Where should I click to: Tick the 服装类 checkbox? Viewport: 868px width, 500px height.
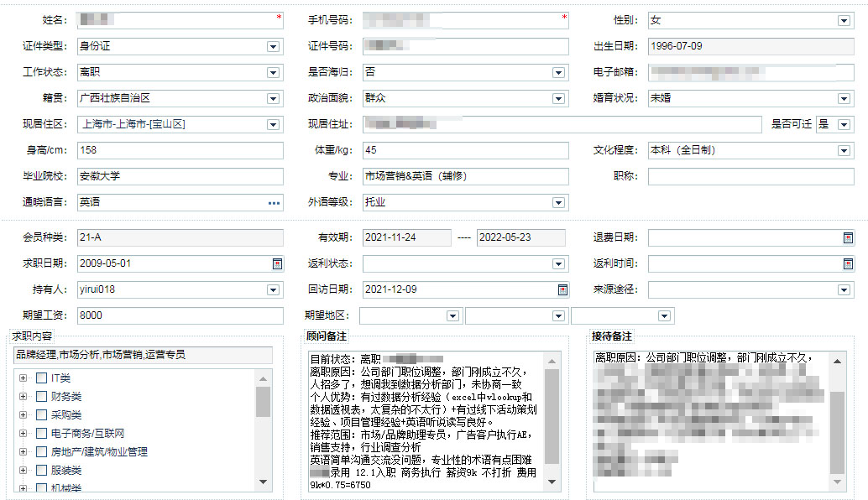[41, 470]
